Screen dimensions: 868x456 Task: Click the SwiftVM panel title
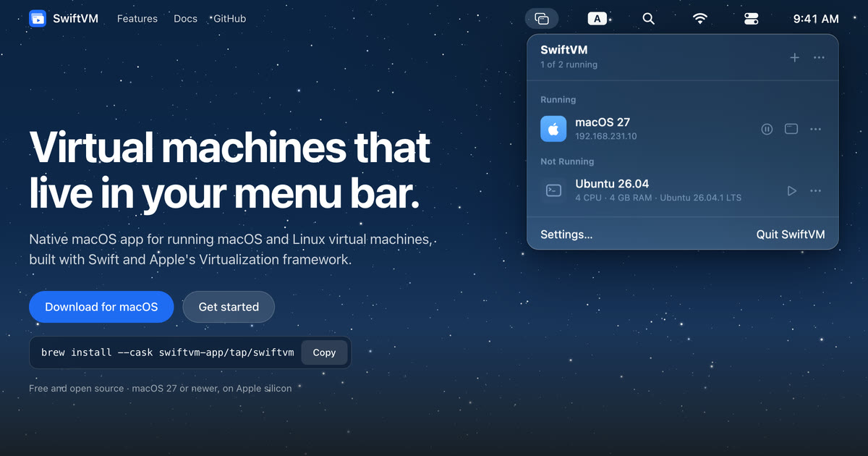coord(564,50)
